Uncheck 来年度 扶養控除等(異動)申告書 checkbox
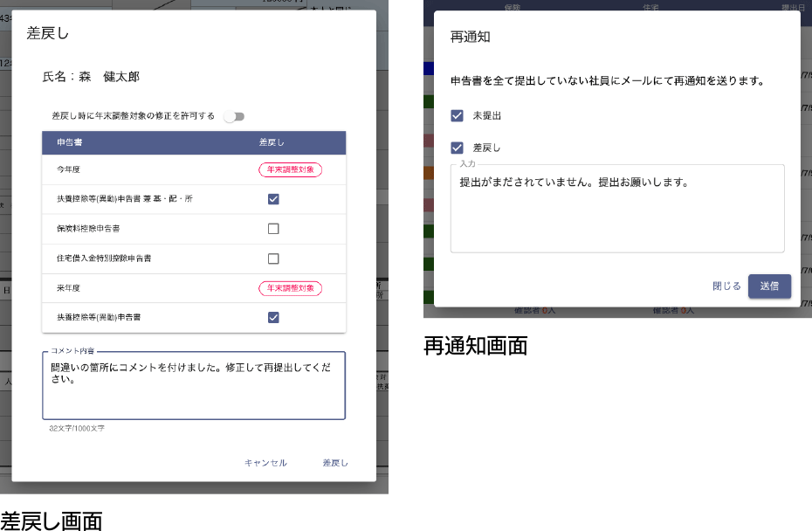 click(x=273, y=318)
